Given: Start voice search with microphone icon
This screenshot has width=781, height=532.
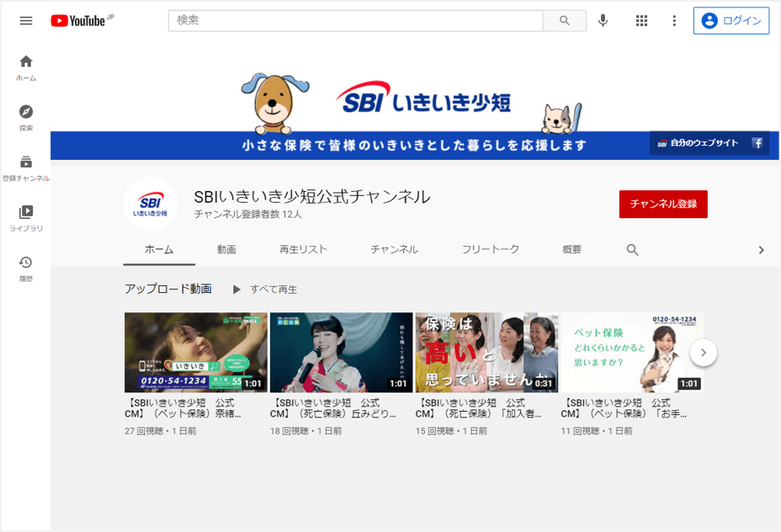Looking at the screenshot, I should click(x=603, y=20).
